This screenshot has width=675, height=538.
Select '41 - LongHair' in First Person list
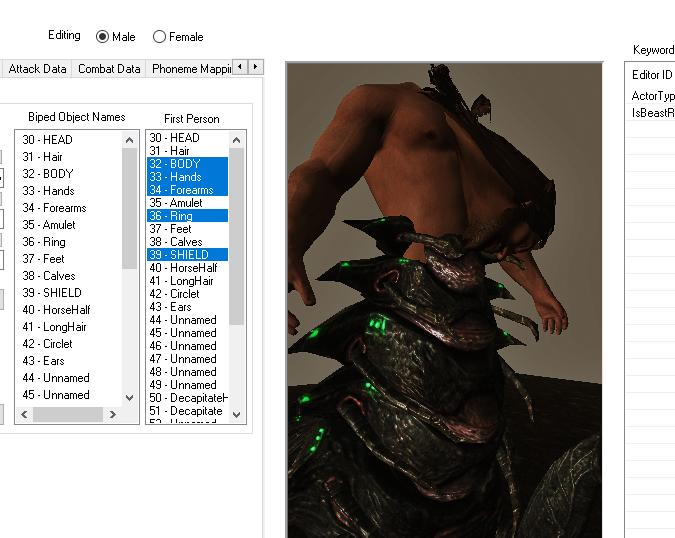[188, 281]
